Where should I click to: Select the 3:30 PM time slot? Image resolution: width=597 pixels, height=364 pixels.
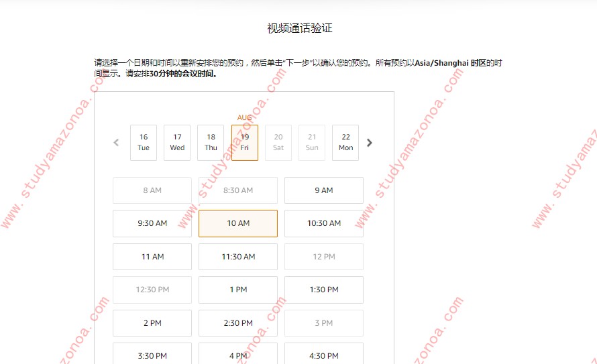152,354
